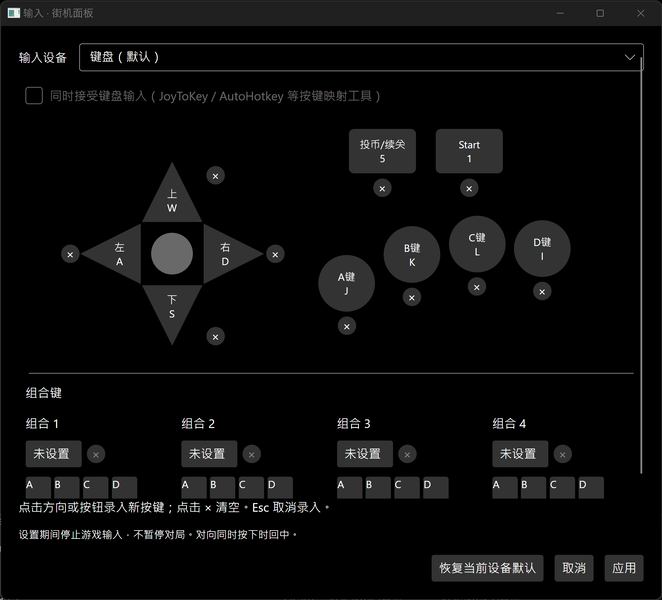Toggle C in 组合 2
Image resolution: width=662 pixels, height=600 pixels.
click(x=251, y=488)
